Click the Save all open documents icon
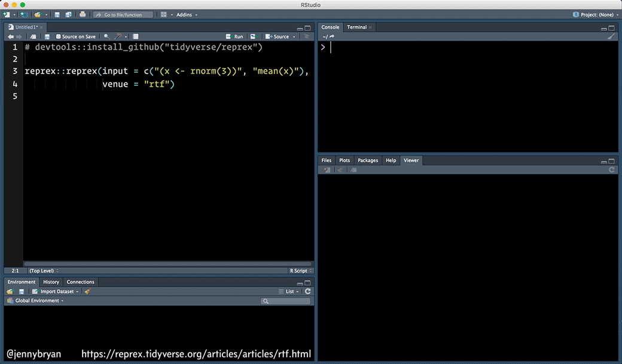The image size is (622, 364). [x=68, y=15]
